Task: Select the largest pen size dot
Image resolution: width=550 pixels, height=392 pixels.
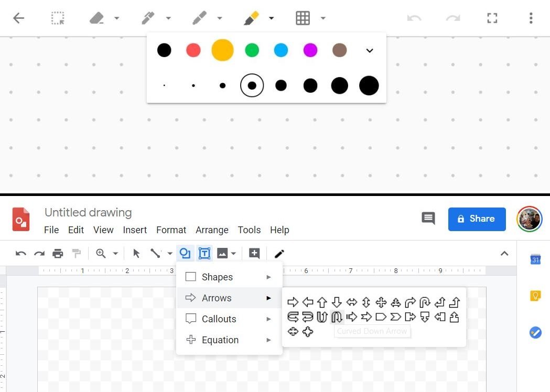Action: click(x=369, y=85)
